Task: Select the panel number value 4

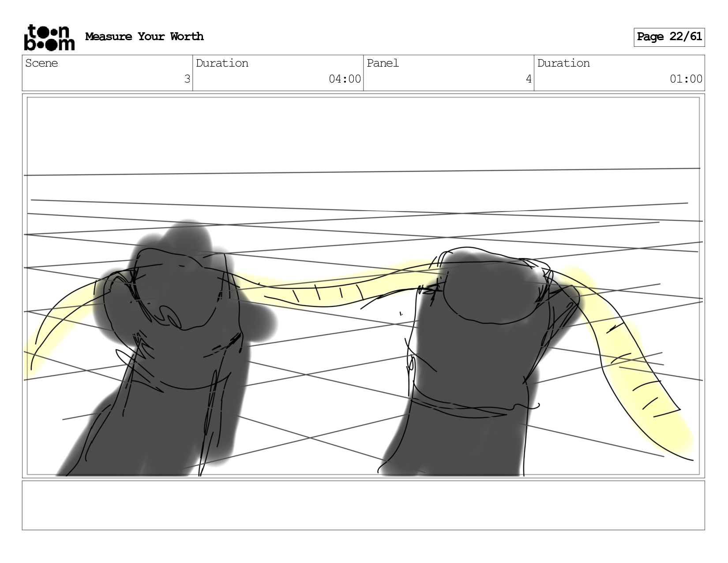Action: [529, 79]
